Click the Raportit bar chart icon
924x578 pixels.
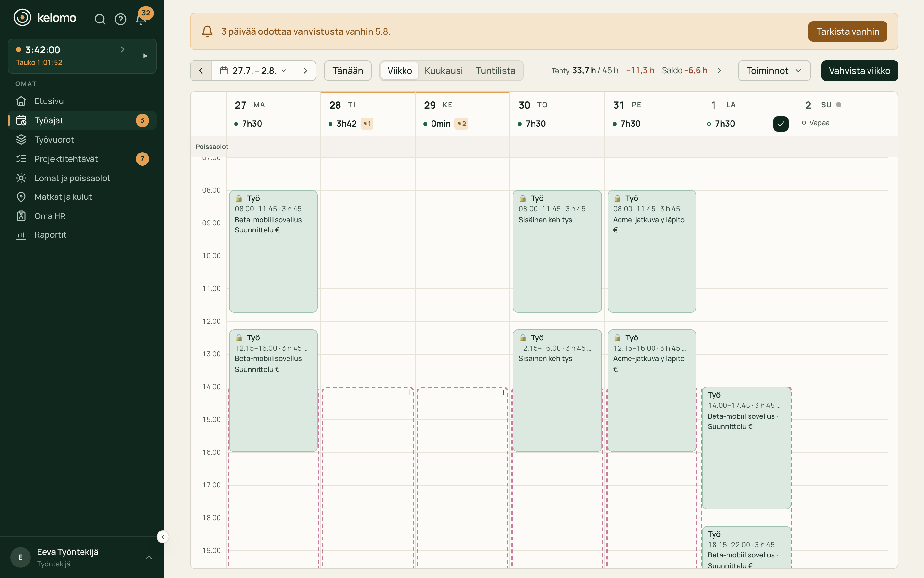21,235
